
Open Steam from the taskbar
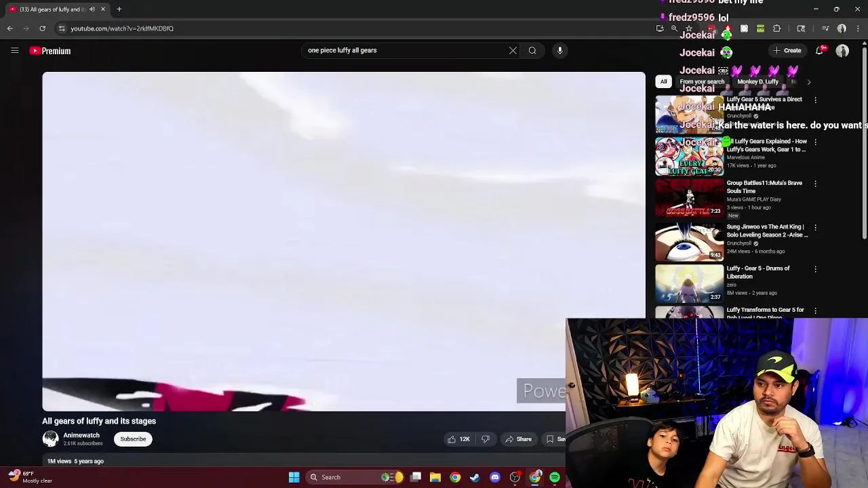click(475, 477)
